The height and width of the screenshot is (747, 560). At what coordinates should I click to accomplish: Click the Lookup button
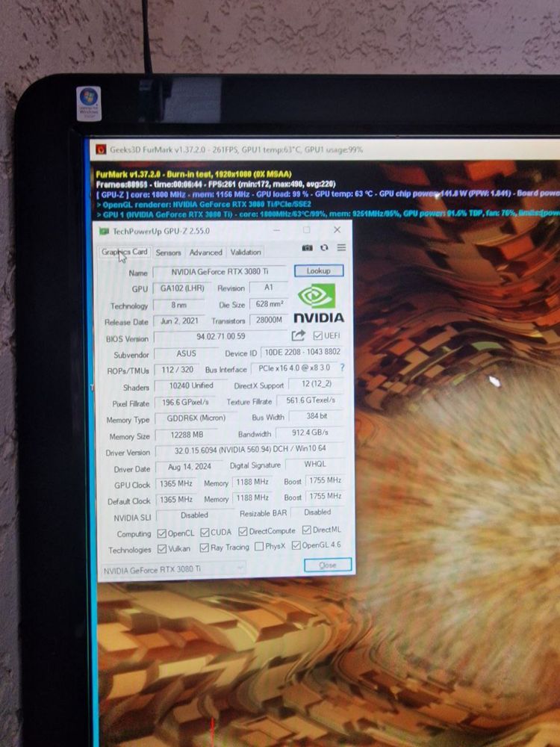(x=319, y=270)
